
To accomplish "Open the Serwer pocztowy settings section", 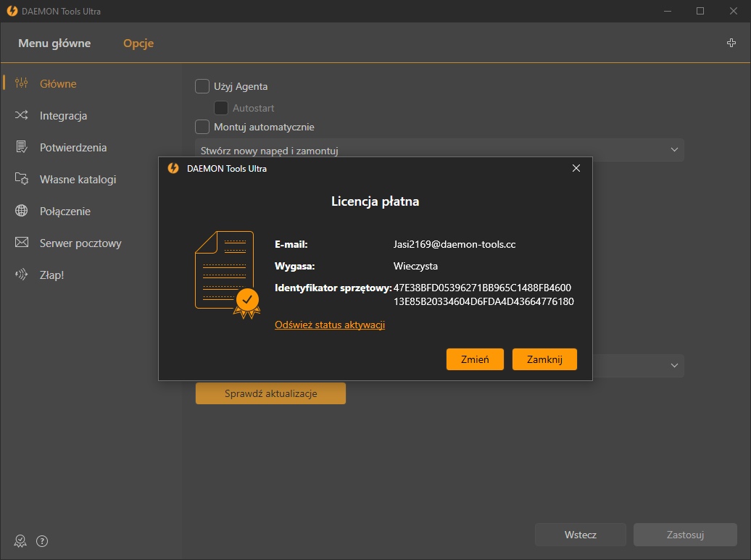I will (x=80, y=243).
